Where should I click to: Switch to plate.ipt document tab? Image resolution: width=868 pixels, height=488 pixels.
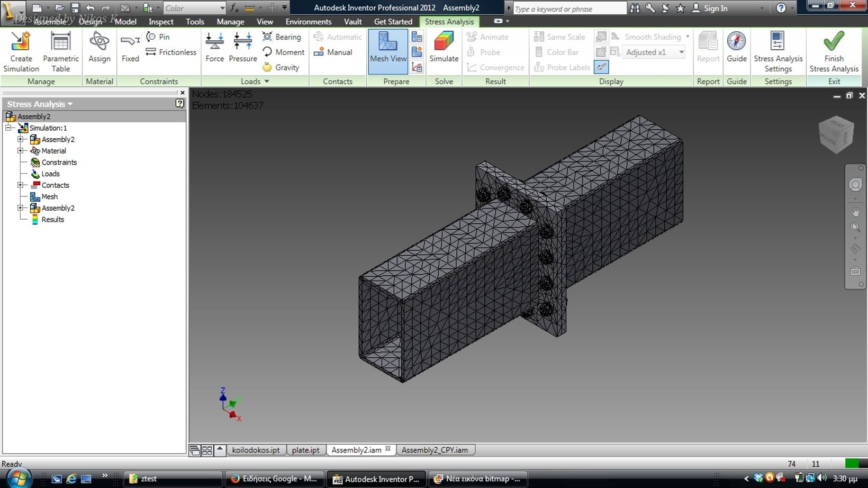(305, 450)
